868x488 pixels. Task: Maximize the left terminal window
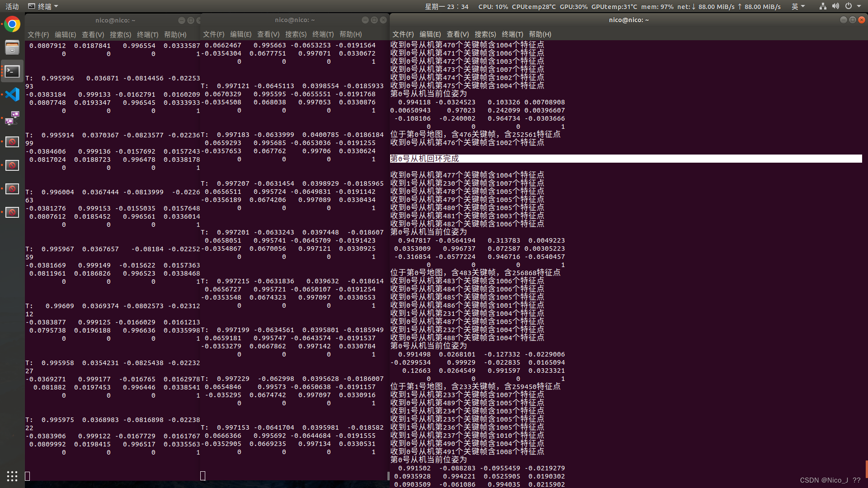(191, 20)
